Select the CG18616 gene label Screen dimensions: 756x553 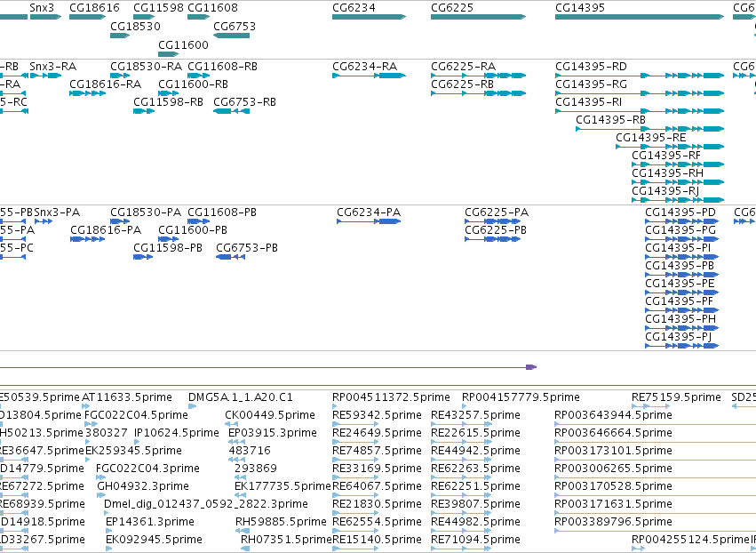[94, 8]
